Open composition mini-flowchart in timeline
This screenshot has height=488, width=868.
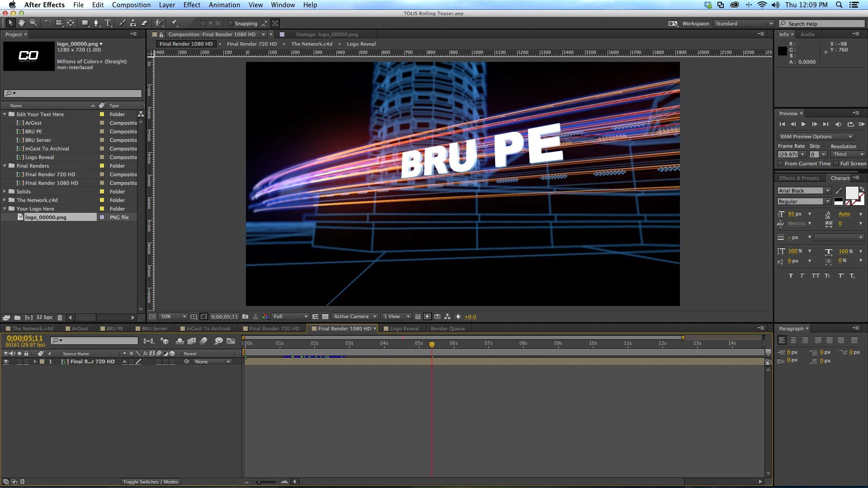tap(148, 341)
